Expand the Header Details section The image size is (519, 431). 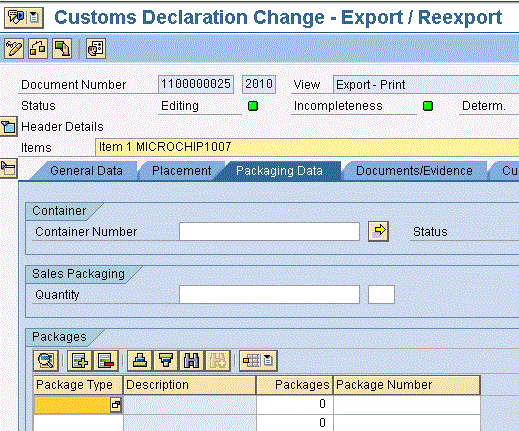[x=8, y=127]
